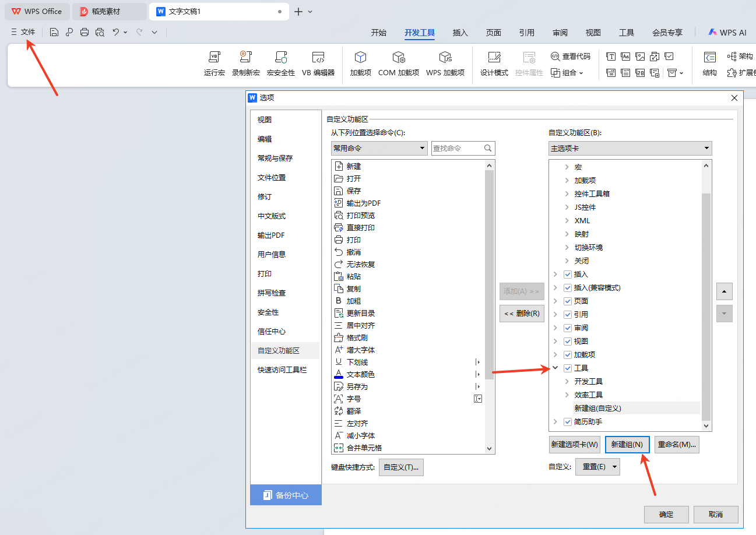Uncheck the 插入 tab checkbox

tap(568, 274)
